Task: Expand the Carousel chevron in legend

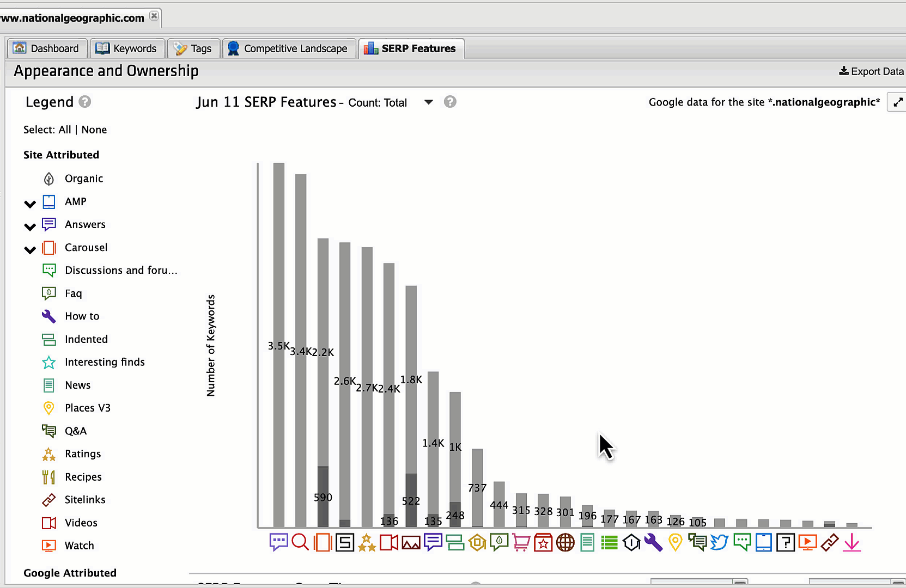Action: [x=30, y=250]
